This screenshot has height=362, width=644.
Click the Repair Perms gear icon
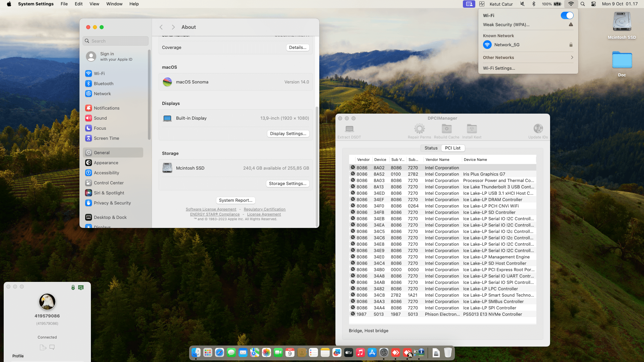point(419,129)
